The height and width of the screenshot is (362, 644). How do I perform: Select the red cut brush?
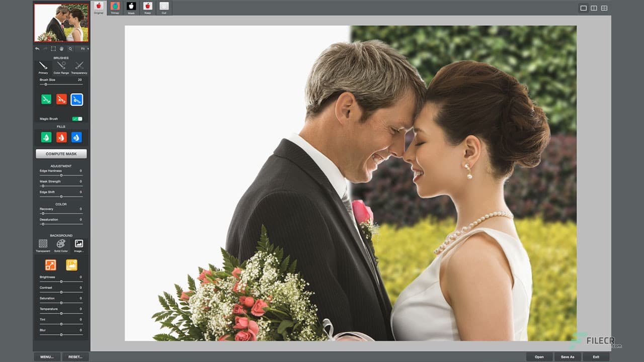click(61, 100)
